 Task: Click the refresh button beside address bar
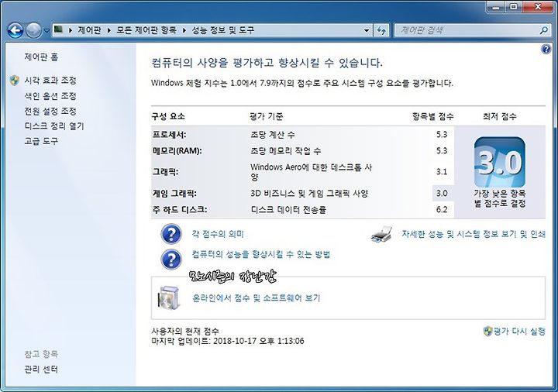pyautogui.click(x=381, y=30)
